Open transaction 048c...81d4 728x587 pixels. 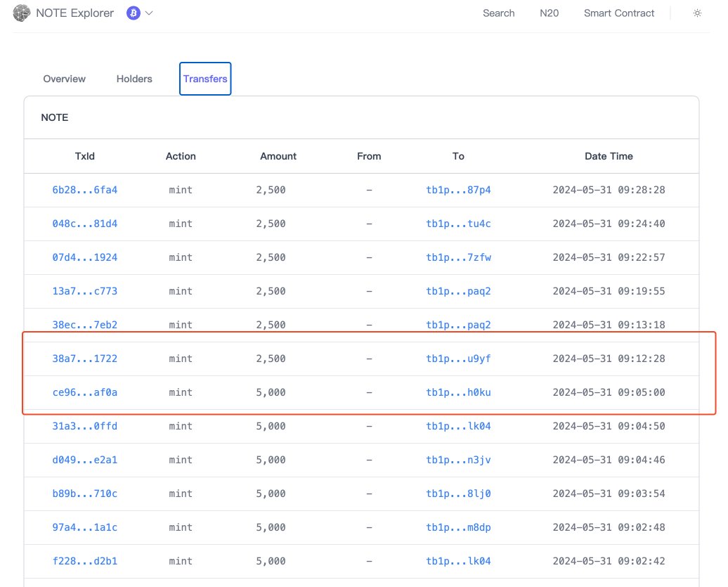[84, 224]
